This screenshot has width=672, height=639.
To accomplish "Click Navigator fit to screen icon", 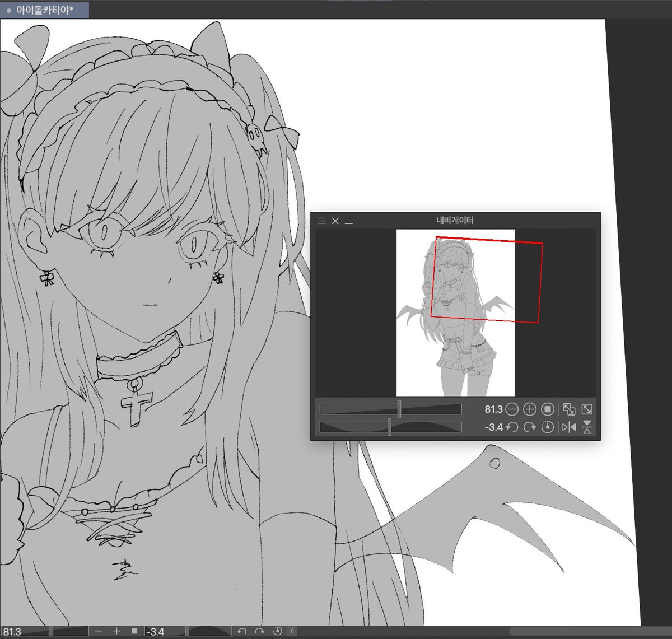I will coord(569,409).
